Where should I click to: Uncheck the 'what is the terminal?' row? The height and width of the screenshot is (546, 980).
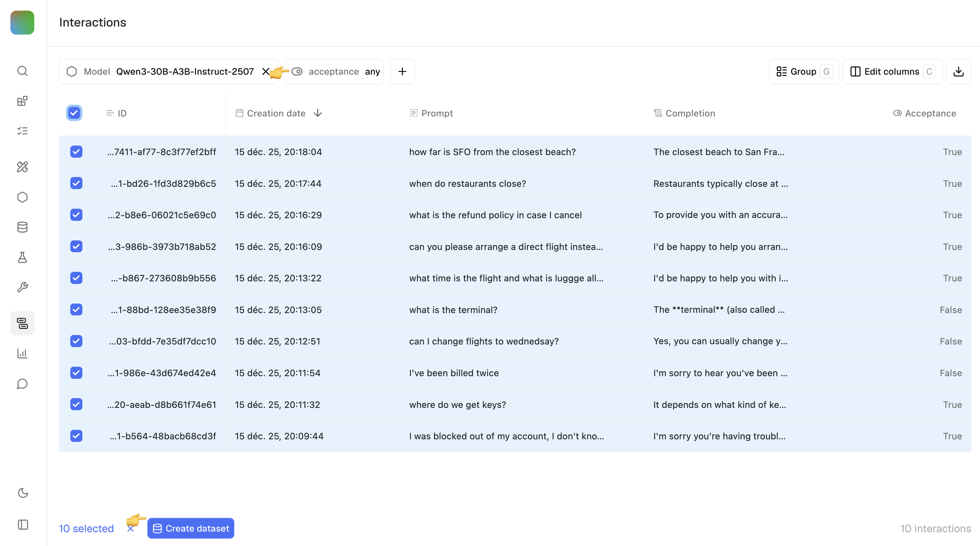click(76, 310)
